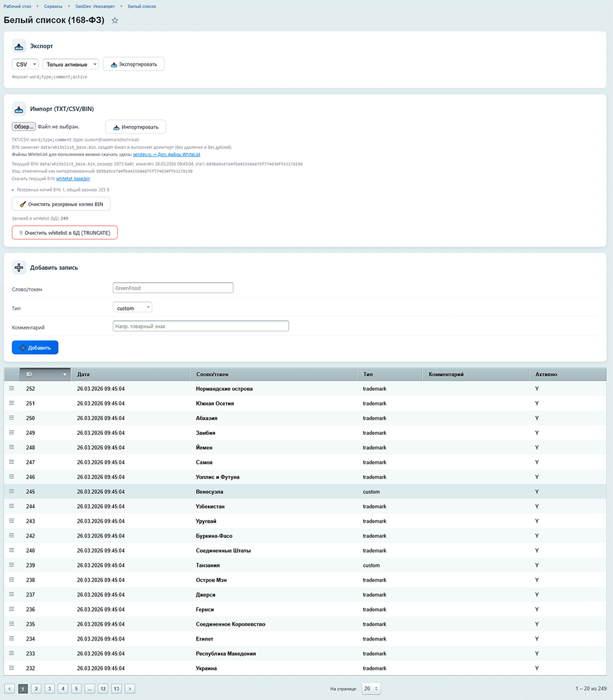Open the Только активные filter dropdown
The width and height of the screenshot is (613, 700).
point(70,64)
